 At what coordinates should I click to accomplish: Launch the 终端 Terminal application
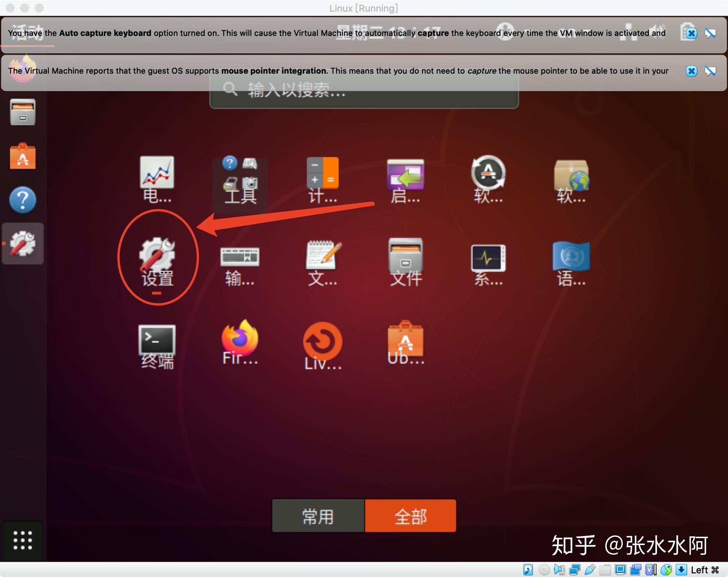[x=157, y=340]
